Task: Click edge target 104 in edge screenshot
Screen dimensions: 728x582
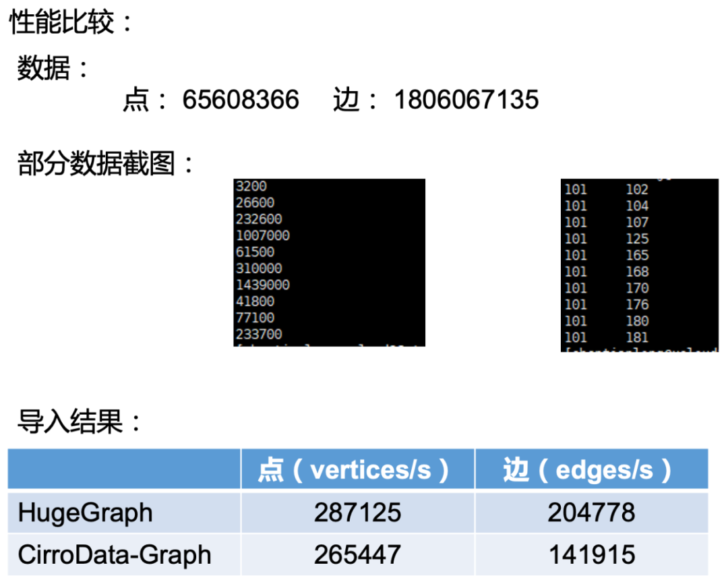Action: [637, 206]
